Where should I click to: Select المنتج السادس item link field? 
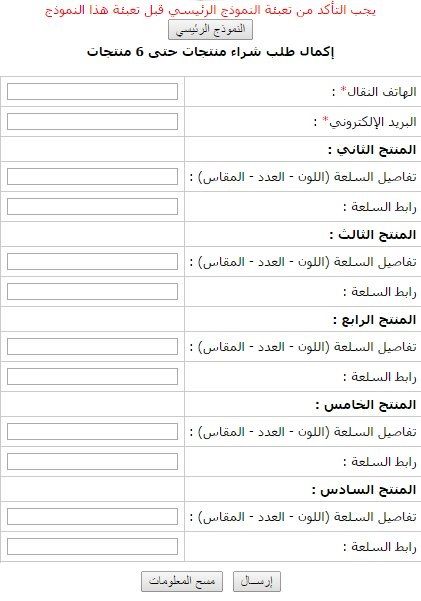(x=92, y=547)
